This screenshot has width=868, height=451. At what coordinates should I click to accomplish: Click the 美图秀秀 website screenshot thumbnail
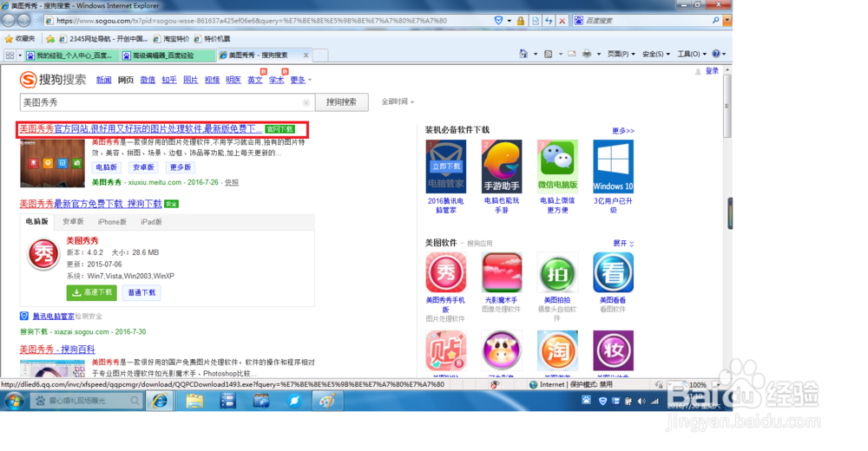click(x=53, y=163)
